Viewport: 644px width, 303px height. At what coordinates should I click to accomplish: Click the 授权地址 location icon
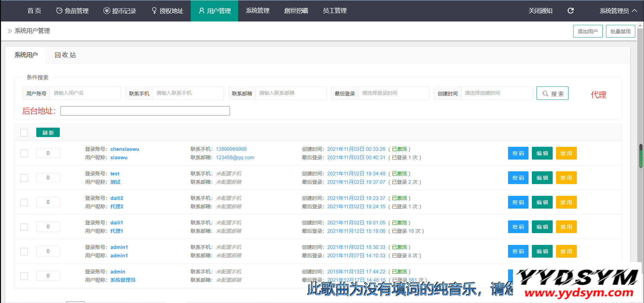154,11
